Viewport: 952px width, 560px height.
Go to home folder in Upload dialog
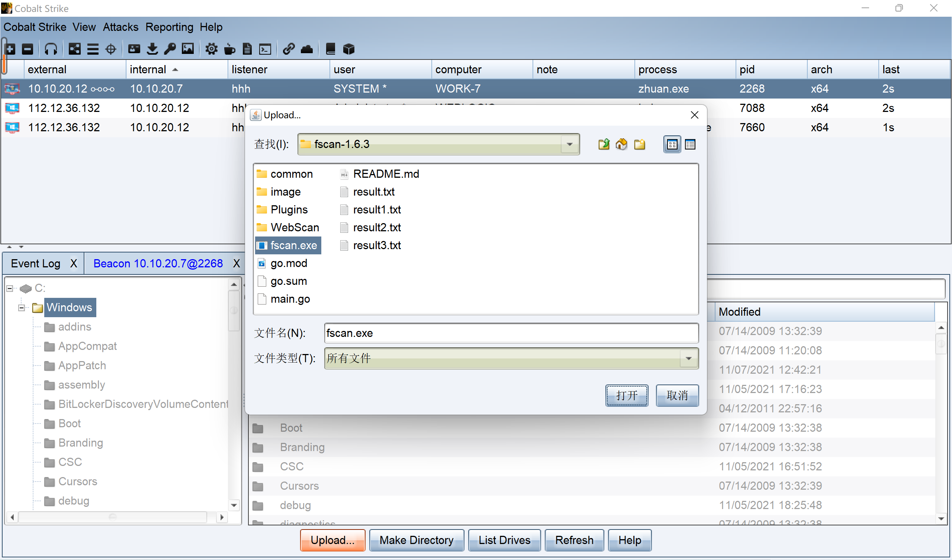[621, 144]
